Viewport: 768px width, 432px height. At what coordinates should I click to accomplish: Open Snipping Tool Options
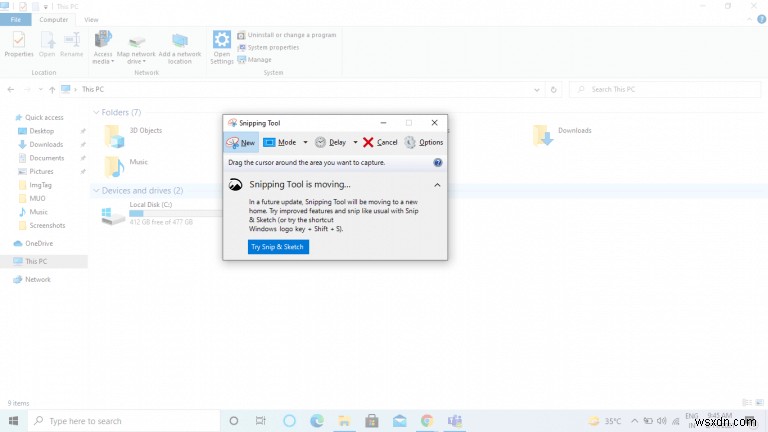tap(424, 143)
